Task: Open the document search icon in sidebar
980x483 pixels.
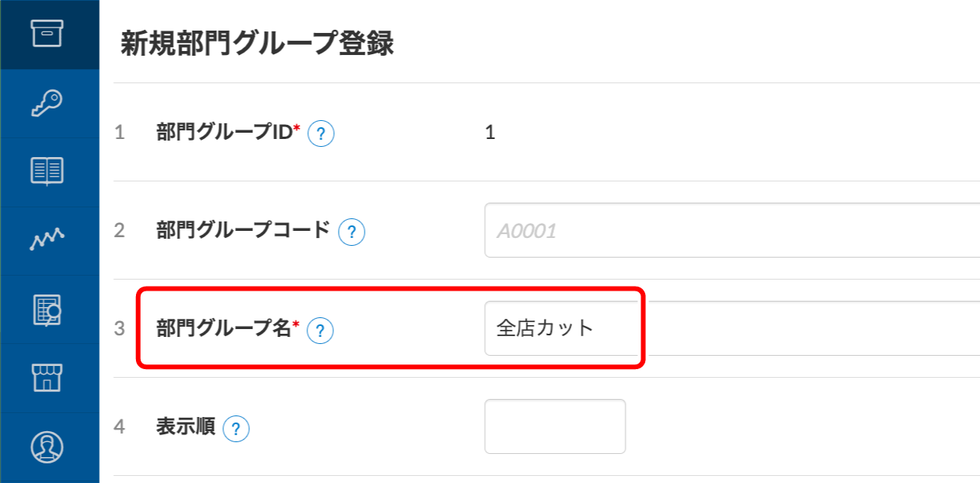Action: click(x=49, y=309)
